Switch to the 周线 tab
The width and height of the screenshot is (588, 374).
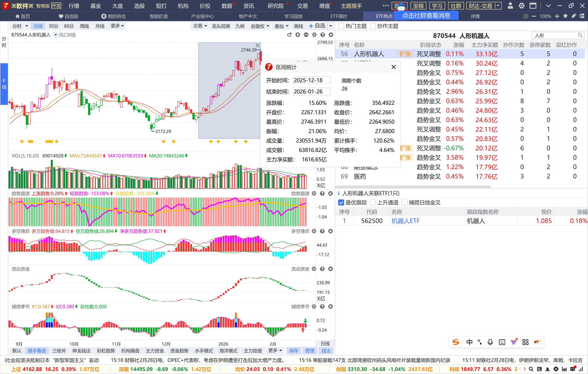[x=84, y=26]
